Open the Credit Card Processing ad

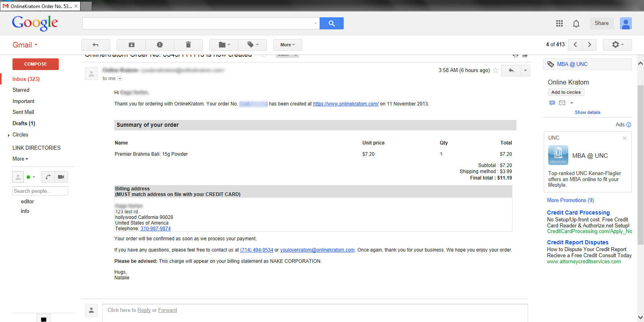(578, 213)
